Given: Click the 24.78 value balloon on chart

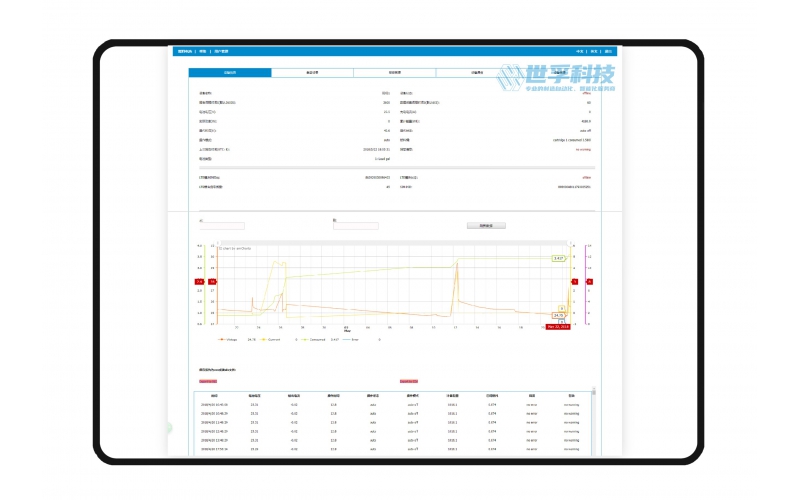Looking at the screenshot, I should click(x=559, y=315).
